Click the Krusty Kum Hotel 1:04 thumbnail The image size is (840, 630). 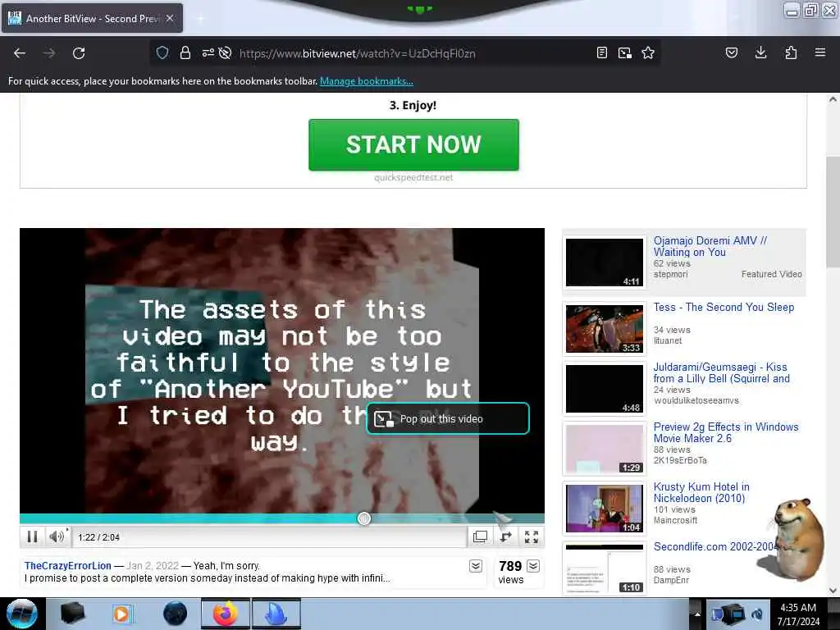605,509
